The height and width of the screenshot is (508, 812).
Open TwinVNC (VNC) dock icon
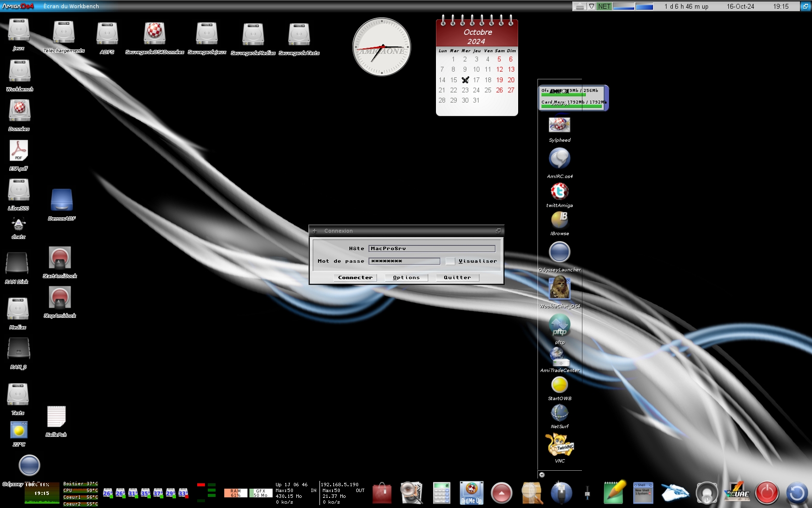tap(560, 444)
